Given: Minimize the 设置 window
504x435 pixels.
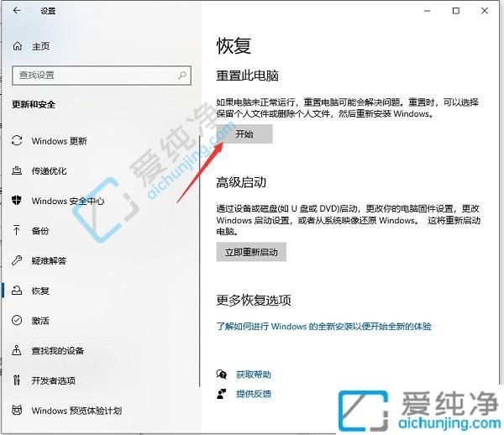Looking at the screenshot, I should click(428, 11).
